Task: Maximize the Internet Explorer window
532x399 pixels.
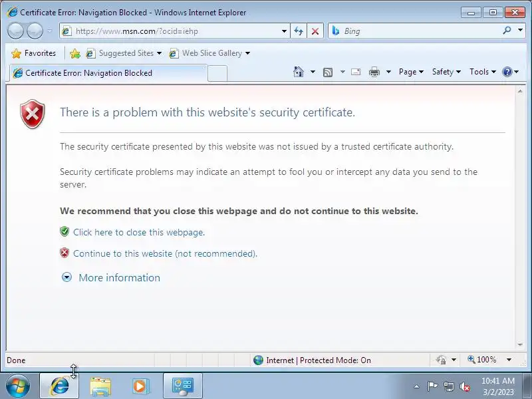Action: (x=493, y=13)
